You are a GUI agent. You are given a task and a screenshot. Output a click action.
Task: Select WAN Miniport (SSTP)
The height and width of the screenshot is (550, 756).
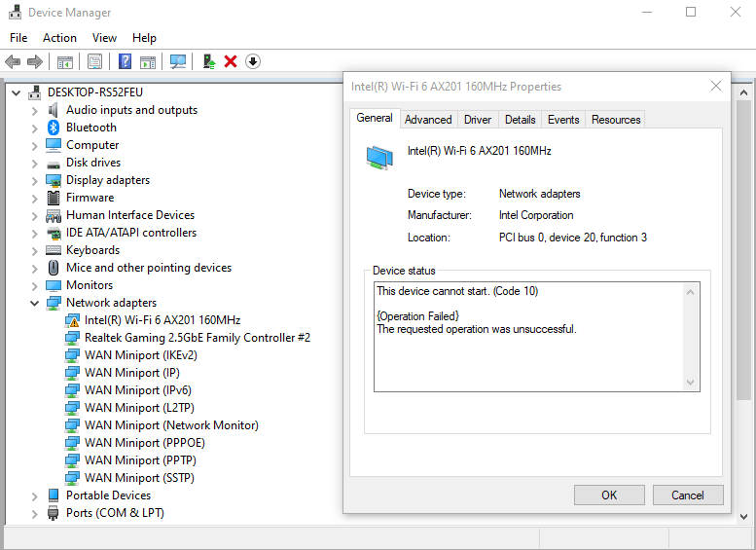pos(139,478)
